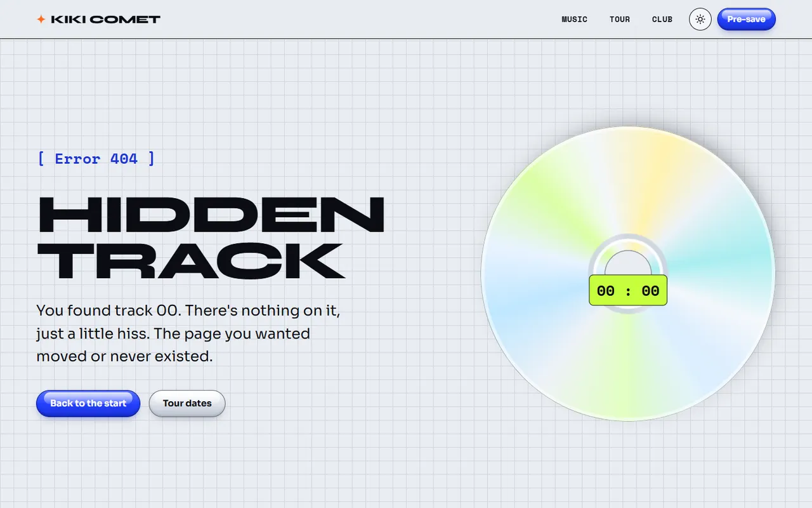Click the left 00 digits on timer
Viewport: 812px width, 508px height.
(x=606, y=291)
